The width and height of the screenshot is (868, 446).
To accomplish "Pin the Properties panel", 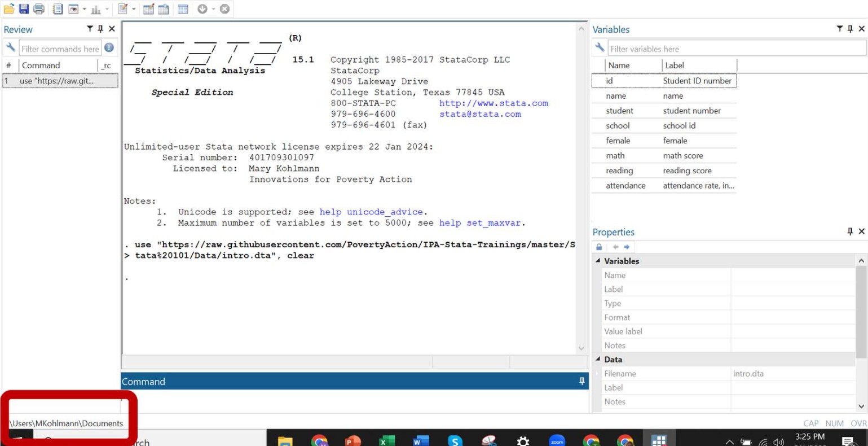I will pos(850,231).
